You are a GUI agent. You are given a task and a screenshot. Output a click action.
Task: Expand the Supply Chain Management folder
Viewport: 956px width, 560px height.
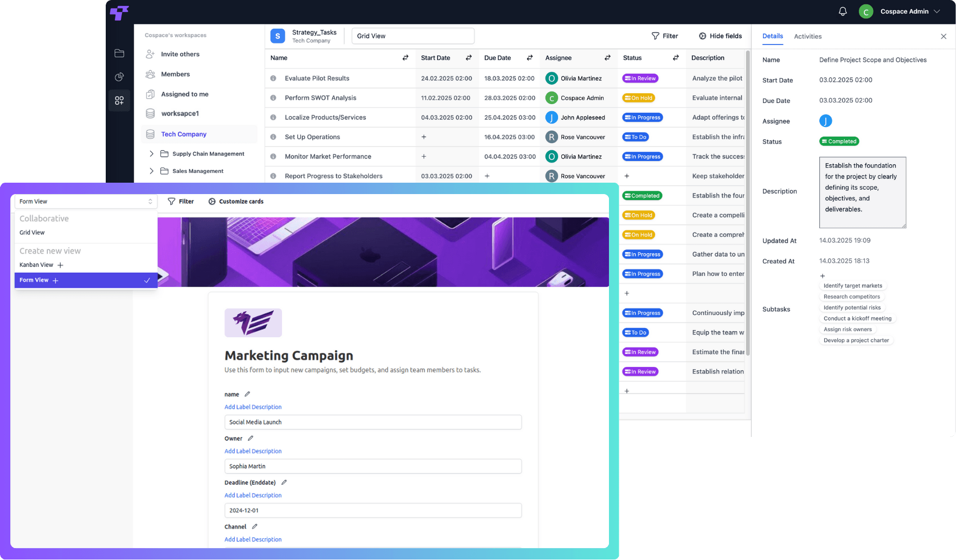[152, 153]
